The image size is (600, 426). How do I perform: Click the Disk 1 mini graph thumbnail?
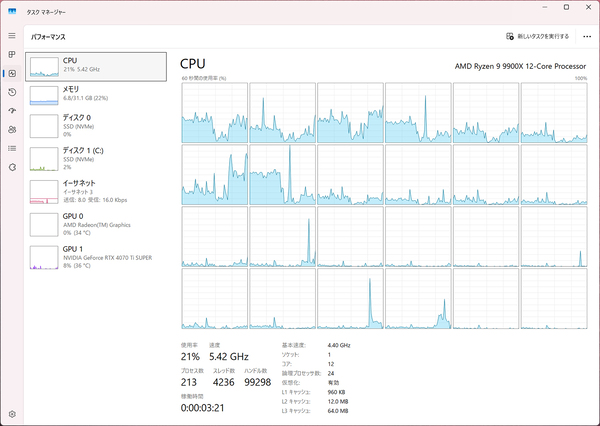tap(44, 159)
